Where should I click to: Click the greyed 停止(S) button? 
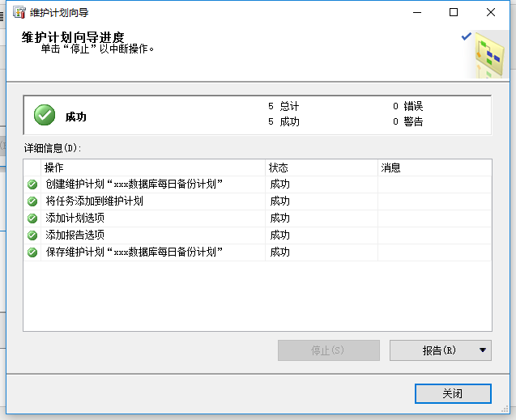point(328,350)
